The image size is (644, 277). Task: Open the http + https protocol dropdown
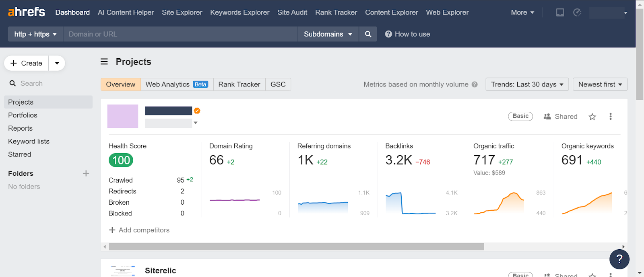35,34
